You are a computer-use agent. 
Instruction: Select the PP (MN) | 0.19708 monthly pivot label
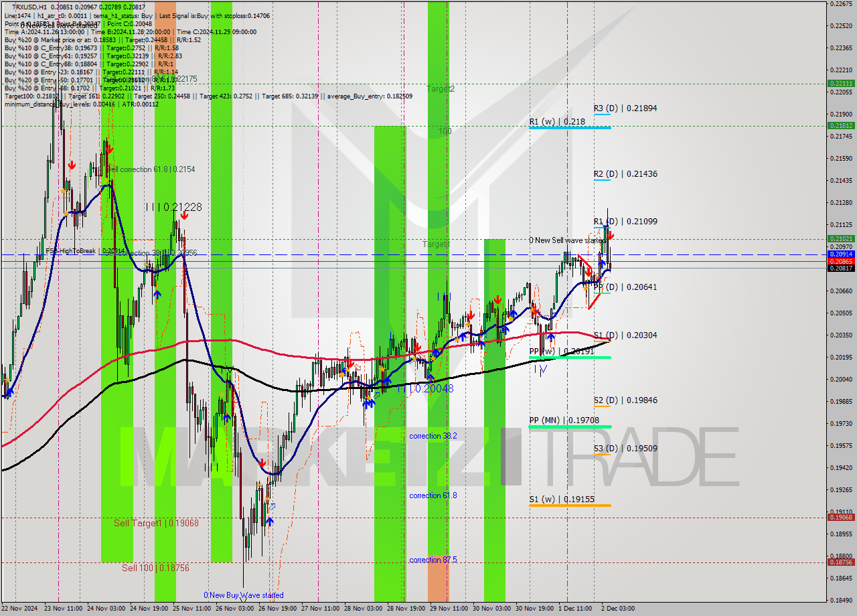point(564,420)
